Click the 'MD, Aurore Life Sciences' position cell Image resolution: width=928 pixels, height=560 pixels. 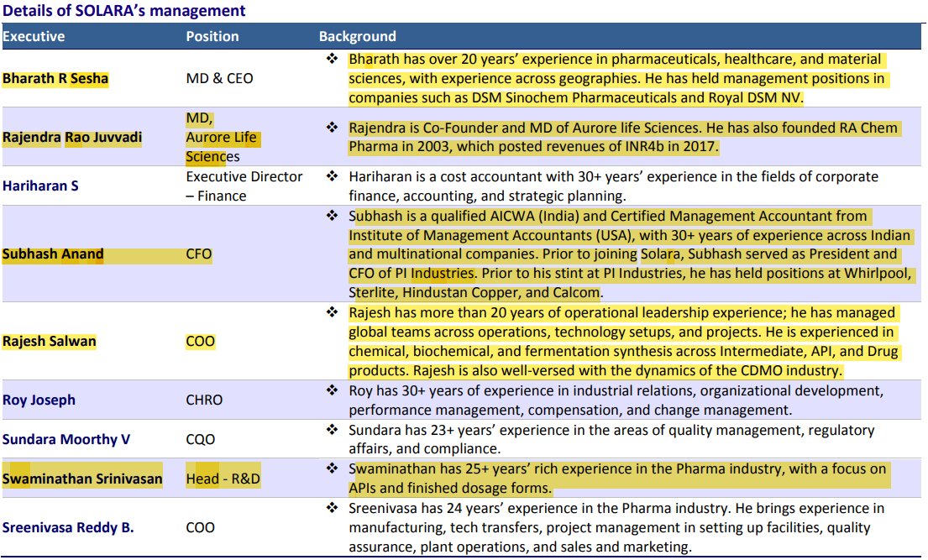click(223, 138)
